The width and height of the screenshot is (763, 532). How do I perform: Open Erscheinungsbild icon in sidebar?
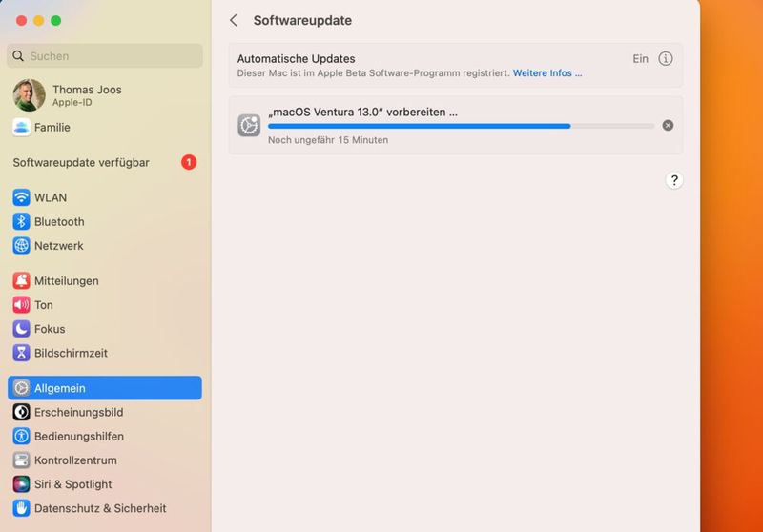(x=21, y=412)
